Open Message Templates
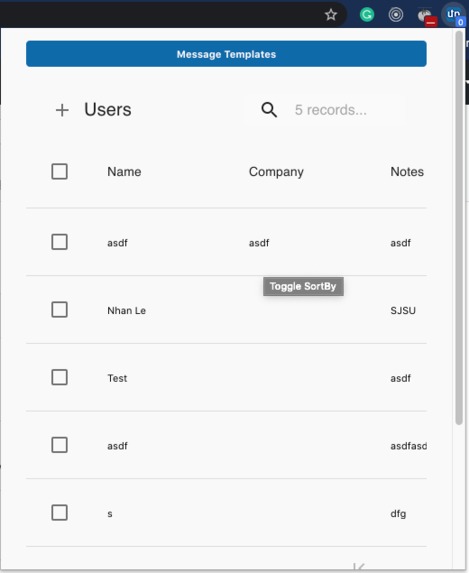Screen dimensions: 469x573 point(226,54)
